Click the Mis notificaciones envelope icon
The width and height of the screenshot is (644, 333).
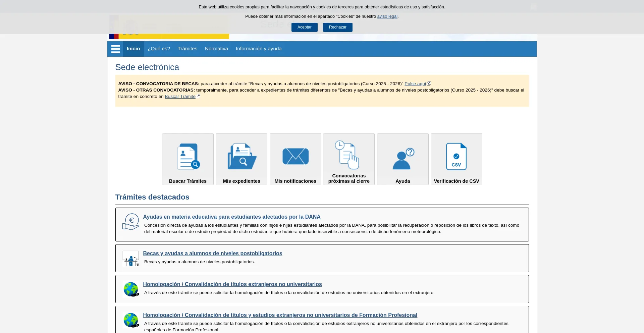tap(295, 156)
